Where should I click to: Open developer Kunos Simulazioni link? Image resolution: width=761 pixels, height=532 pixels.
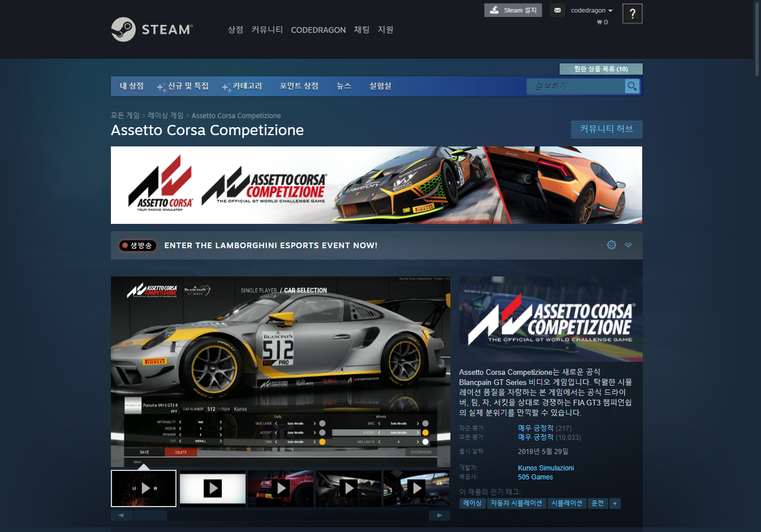pos(545,468)
